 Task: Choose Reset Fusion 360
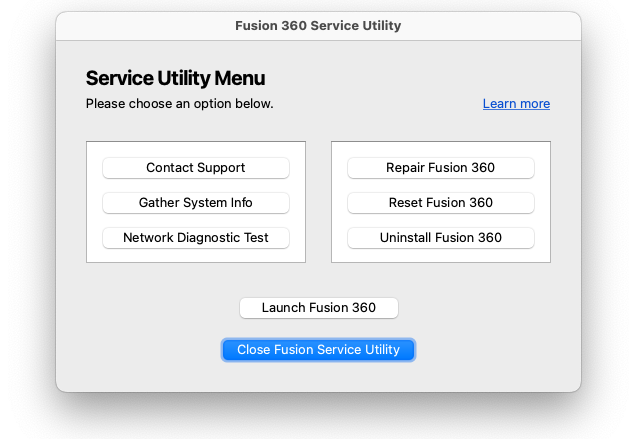point(441,203)
